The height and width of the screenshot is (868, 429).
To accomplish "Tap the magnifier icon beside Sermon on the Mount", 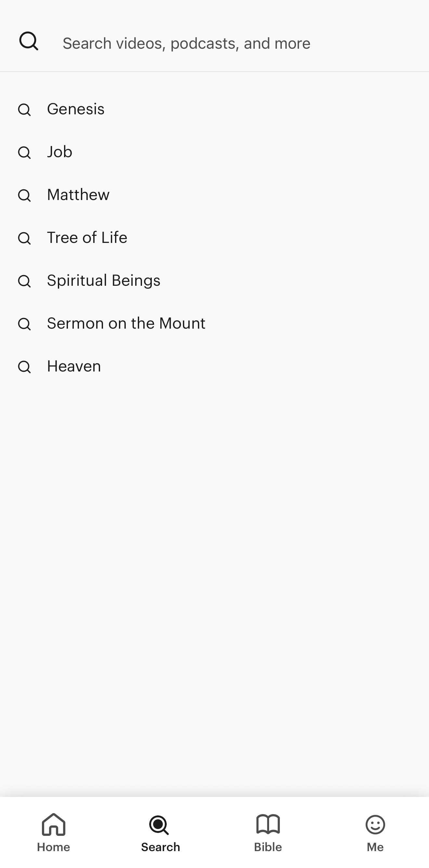I will (x=24, y=324).
